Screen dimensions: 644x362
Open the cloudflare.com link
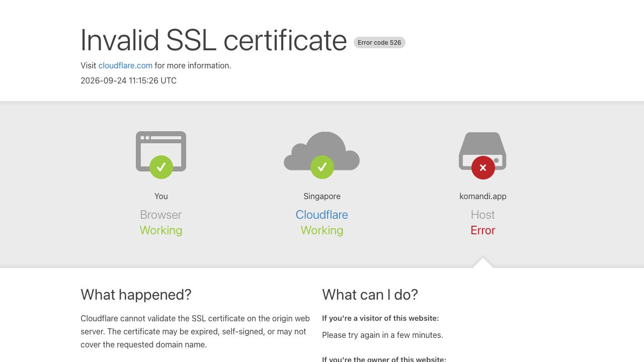click(125, 65)
